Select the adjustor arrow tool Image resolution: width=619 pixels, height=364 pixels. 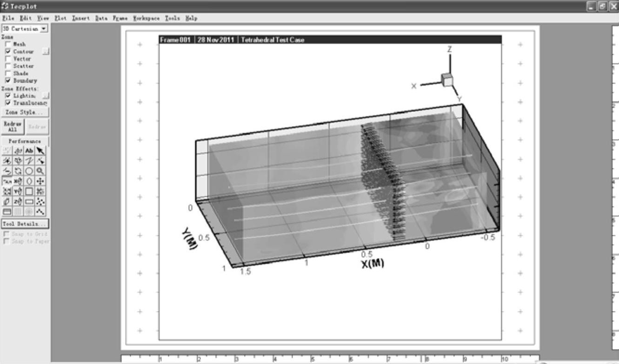pyautogui.click(x=40, y=160)
